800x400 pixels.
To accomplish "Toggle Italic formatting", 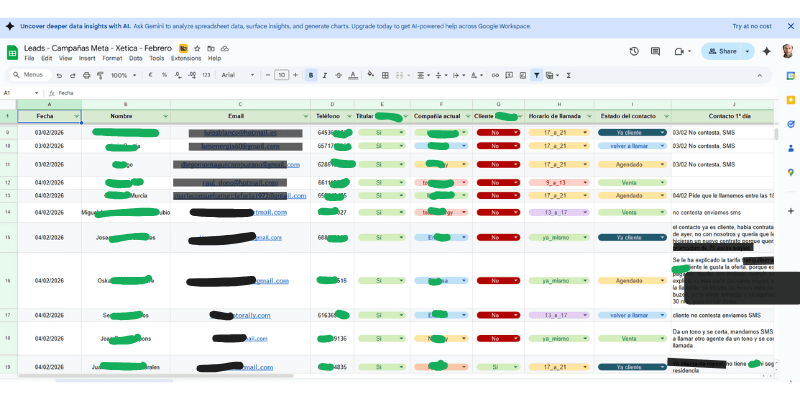I will (x=324, y=76).
